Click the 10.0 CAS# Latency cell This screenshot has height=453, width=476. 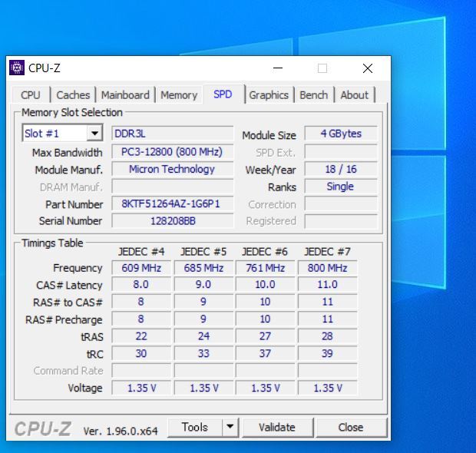pyautogui.click(x=266, y=285)
